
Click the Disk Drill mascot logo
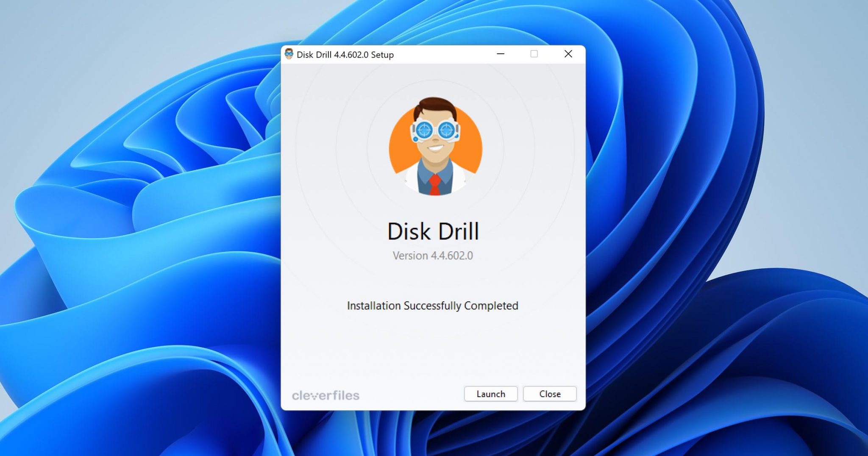tap(435, 147)
